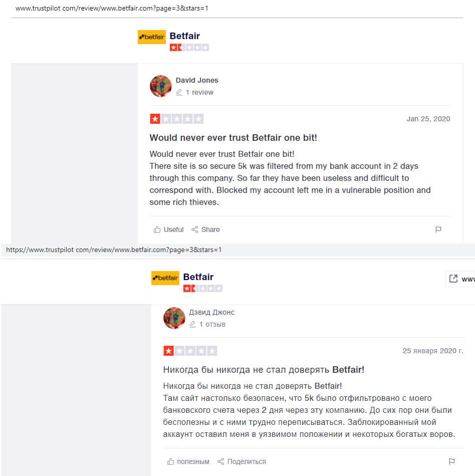Click the Поделиться share icon
The height and width of the screenshot is (476, 475).
pos(220,461)
